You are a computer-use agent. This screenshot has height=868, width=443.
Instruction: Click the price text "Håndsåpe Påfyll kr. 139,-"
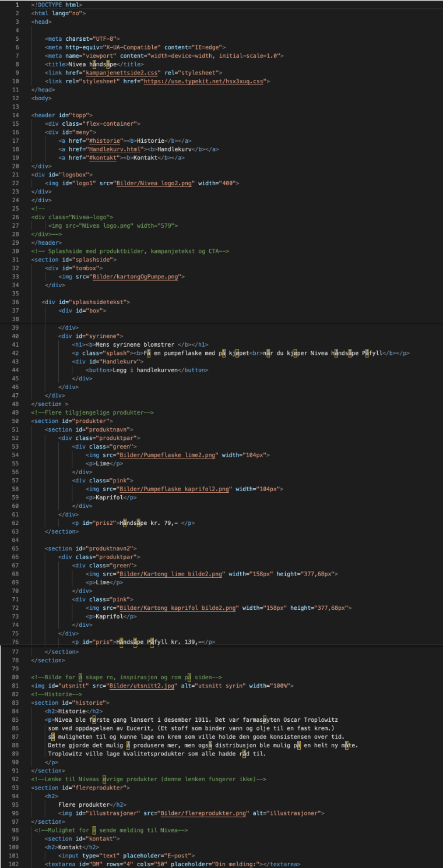click(158, 642)
